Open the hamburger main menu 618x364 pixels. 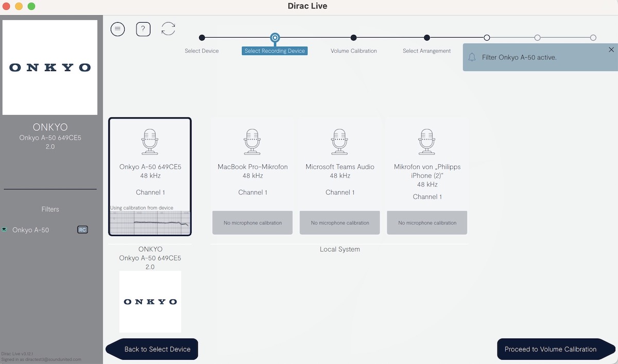pos(117,29)
